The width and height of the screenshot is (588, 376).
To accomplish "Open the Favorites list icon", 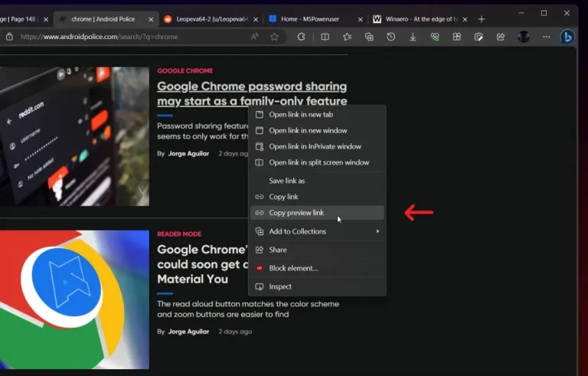I will 347,36.
